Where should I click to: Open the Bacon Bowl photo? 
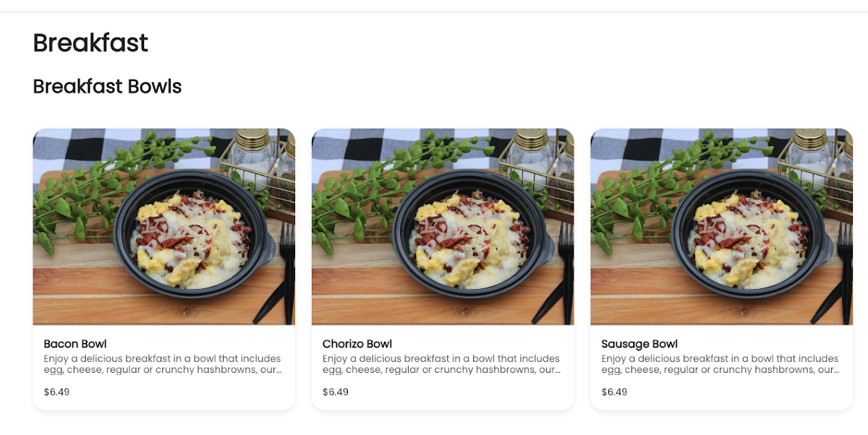[x=163, y=226]
